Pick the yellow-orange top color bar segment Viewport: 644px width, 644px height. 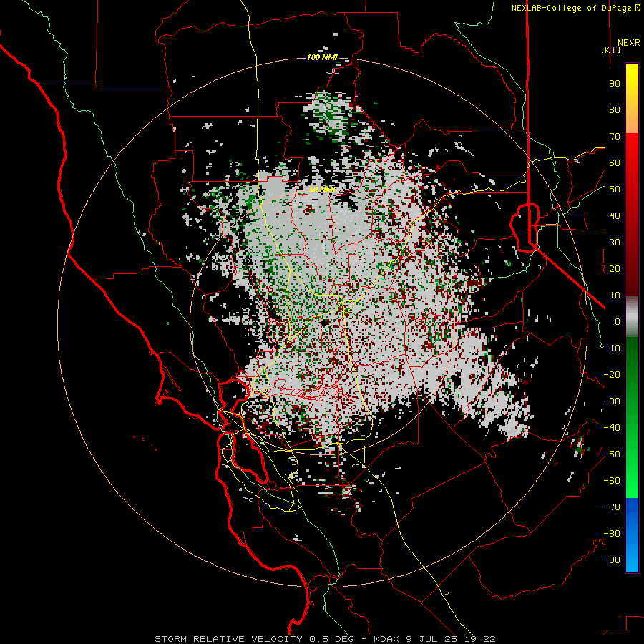point(632,99)
